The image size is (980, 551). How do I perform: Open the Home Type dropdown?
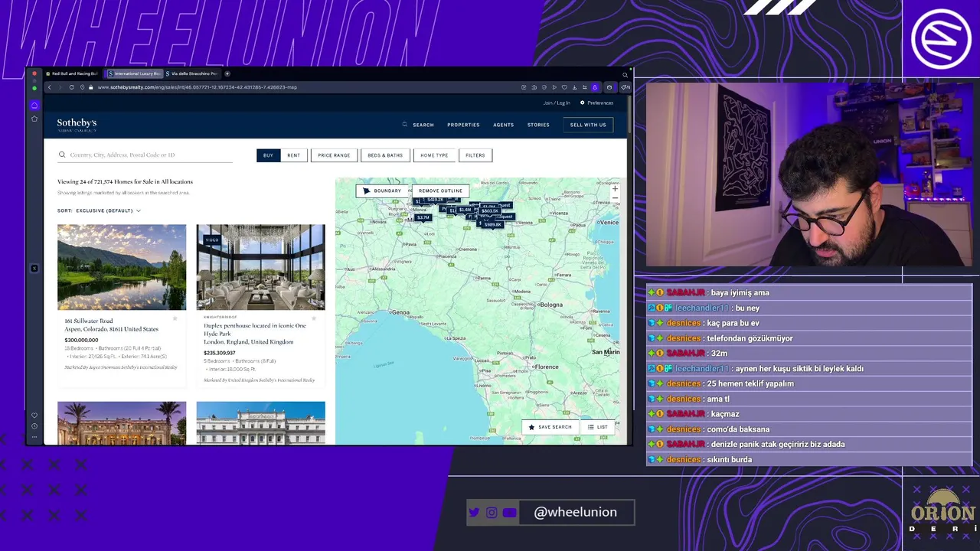pyautogui.click(x=434, y=155)
